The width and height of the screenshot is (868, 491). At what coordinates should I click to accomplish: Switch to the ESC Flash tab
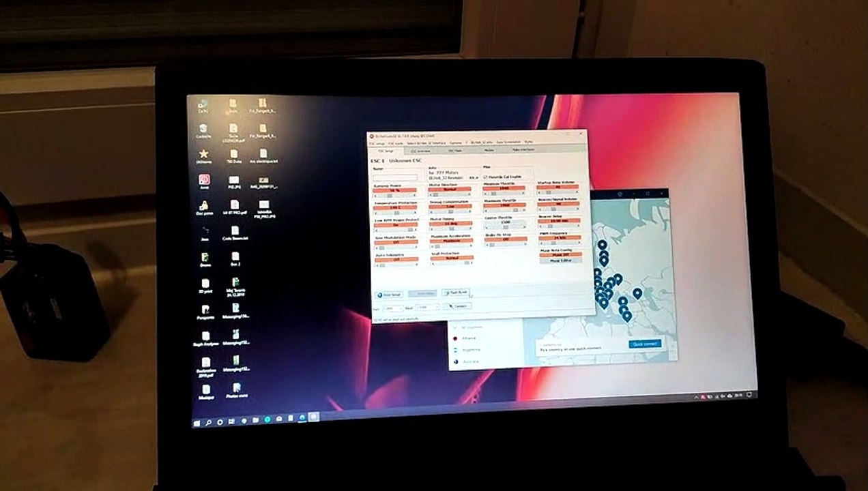(454, 150)
